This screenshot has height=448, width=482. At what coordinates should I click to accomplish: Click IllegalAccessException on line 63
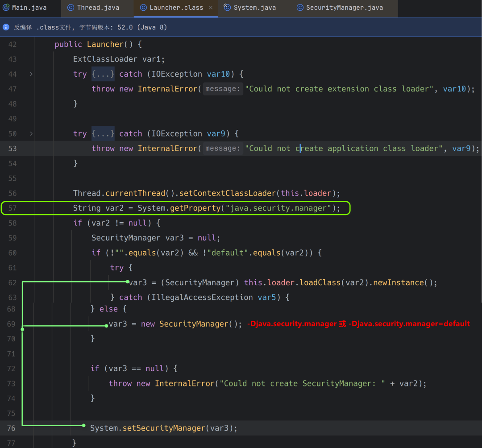202,298
